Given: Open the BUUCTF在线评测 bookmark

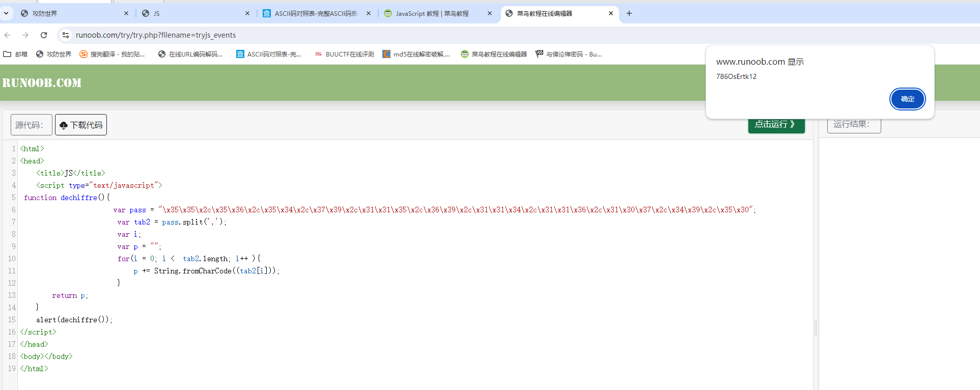Looking at the screenshot, I should point(344,54).
